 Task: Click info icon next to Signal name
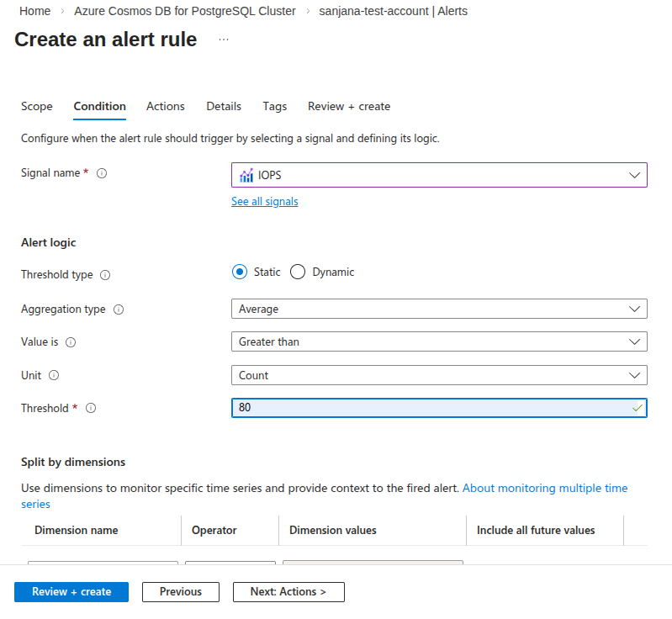[102, 173]
